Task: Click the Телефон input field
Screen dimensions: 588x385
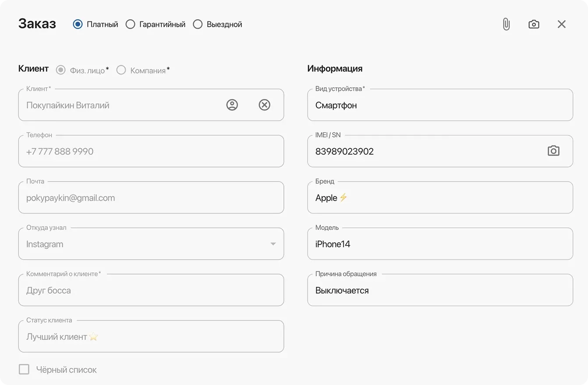Action: pyautogui.click(x=151, y=152)
